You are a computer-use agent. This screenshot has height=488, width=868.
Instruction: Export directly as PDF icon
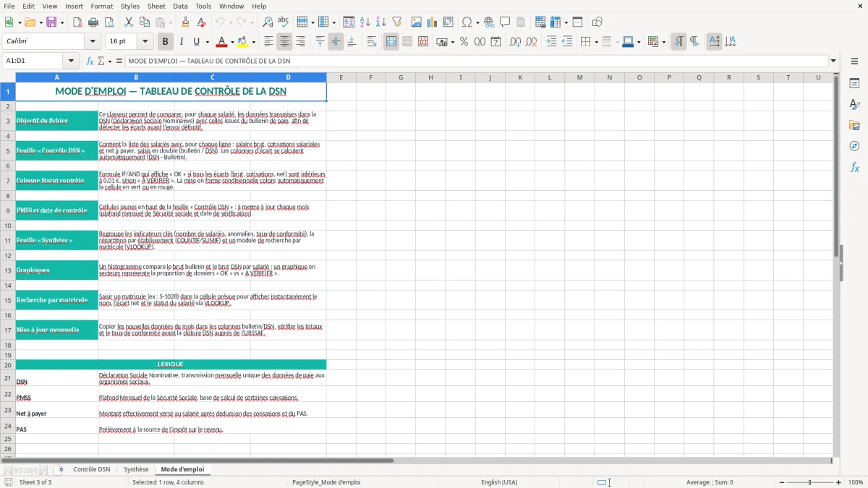(77, 22)
